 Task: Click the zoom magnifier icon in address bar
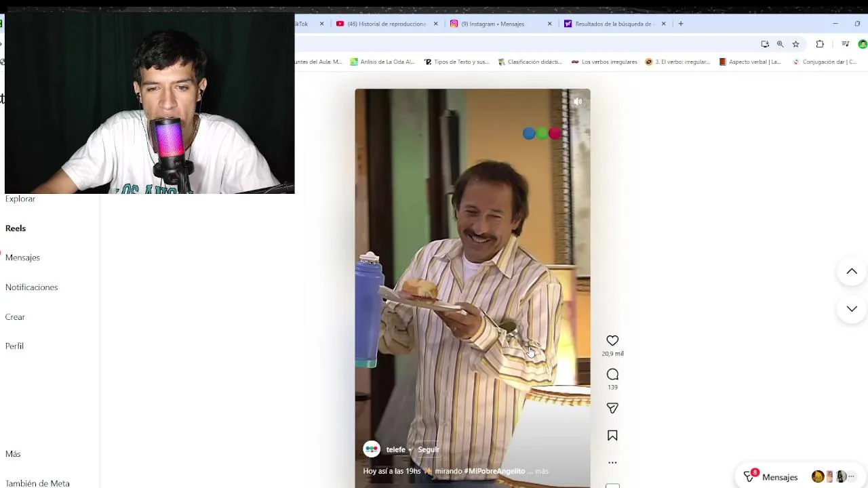coord(780,44)
